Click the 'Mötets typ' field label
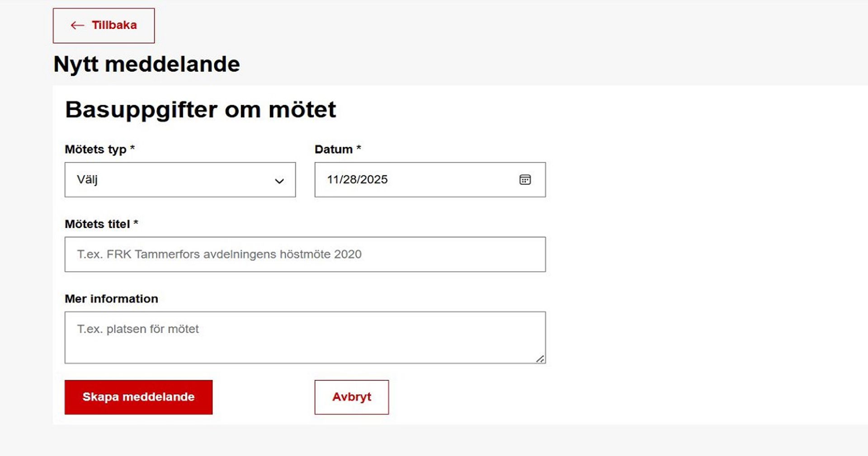Viewport: 868px width, 456px height. (x=100, y=149)
